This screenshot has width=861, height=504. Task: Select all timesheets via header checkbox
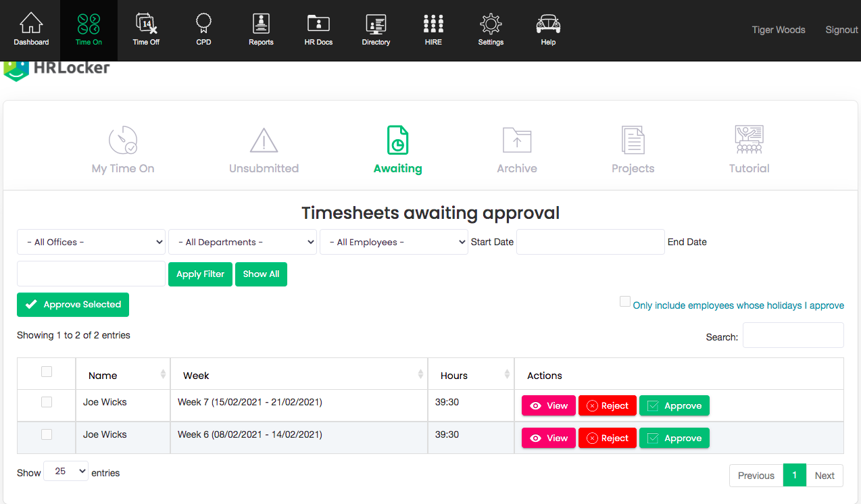click(46, 372)
